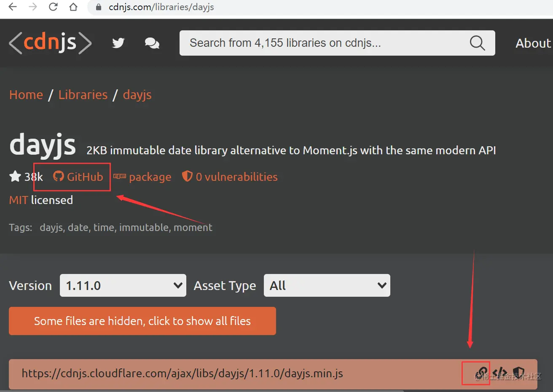Image resolution: width=553 pixels, height=392 pixels.
Task: Click the time tag
Action: tap(104, 228)
